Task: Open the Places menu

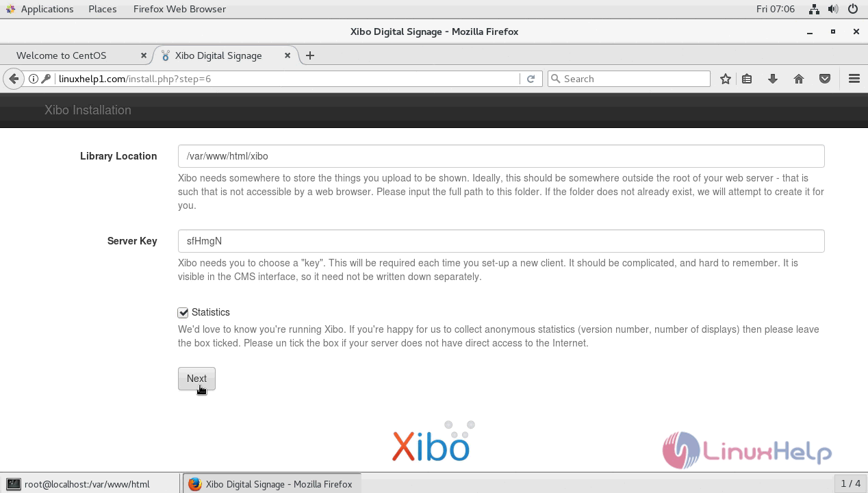Action: (103, 9)
